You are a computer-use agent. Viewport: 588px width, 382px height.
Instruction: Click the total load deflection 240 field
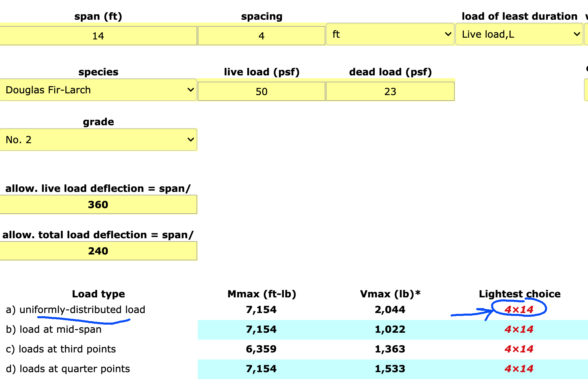98,251
